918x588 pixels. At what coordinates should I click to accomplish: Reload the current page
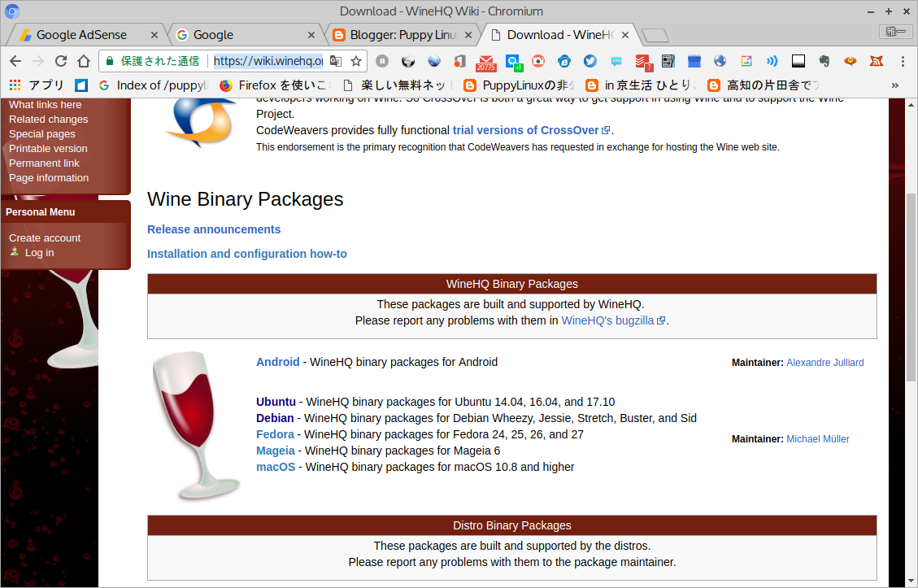click(x=61, y=61)
